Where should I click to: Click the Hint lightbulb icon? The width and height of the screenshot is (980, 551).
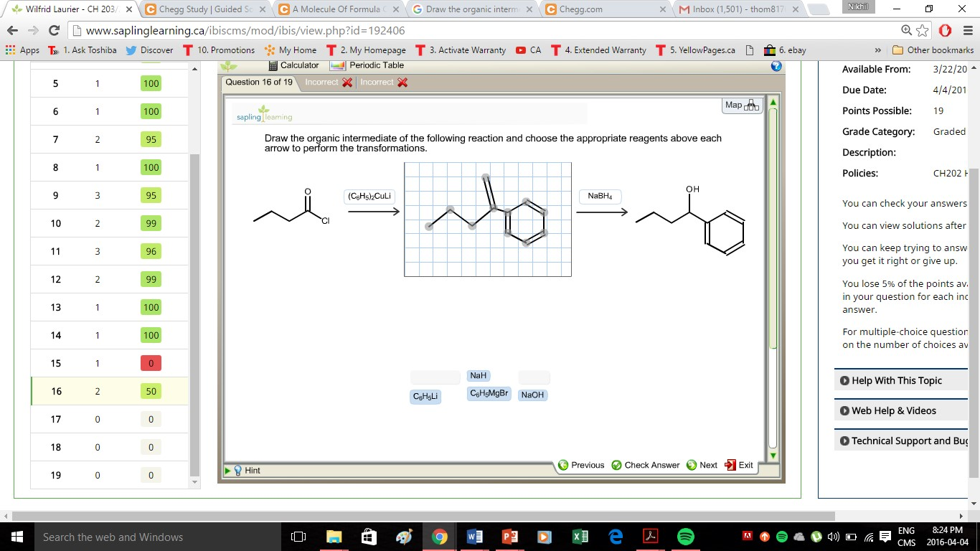240,470
